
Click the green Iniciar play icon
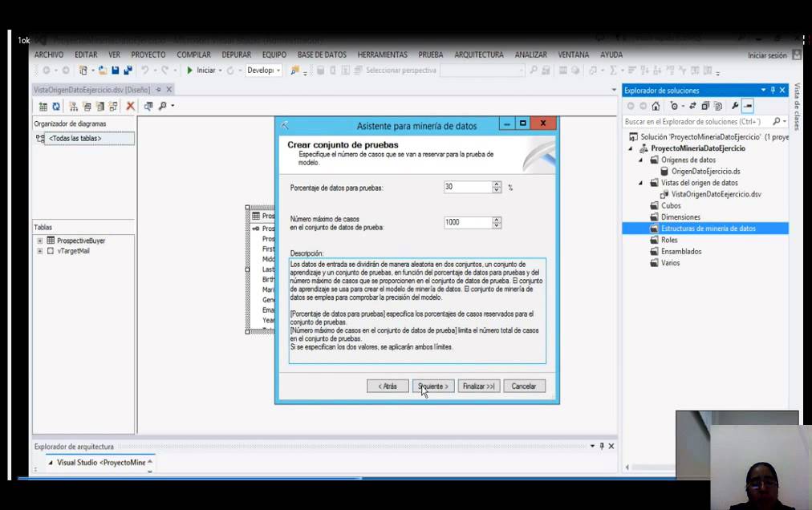[189, 70]
